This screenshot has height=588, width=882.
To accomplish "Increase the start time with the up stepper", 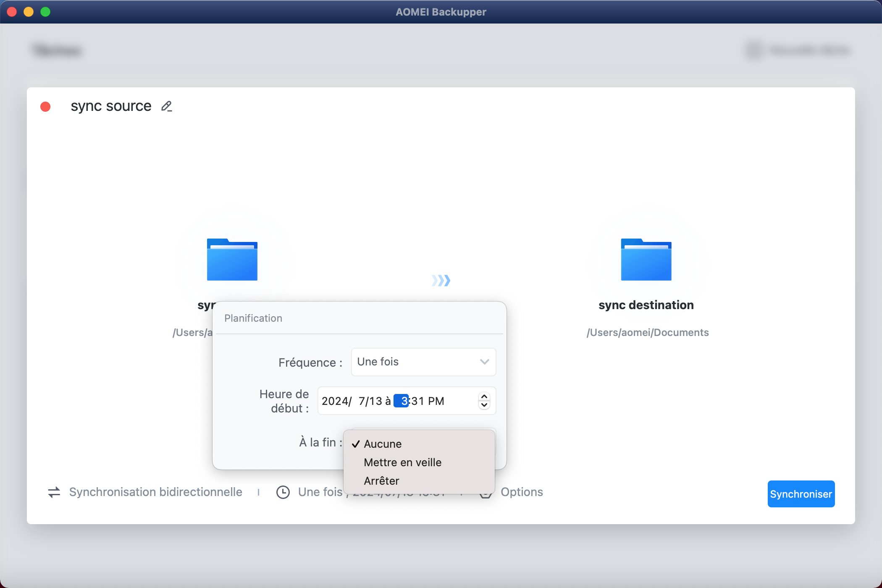I will click(484, 396).
